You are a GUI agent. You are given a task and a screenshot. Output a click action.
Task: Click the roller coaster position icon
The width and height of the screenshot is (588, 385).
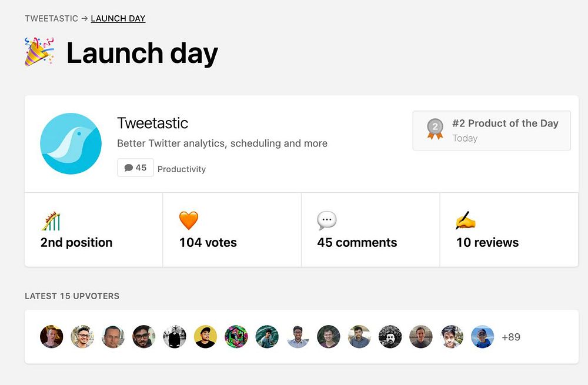(51, 221)
